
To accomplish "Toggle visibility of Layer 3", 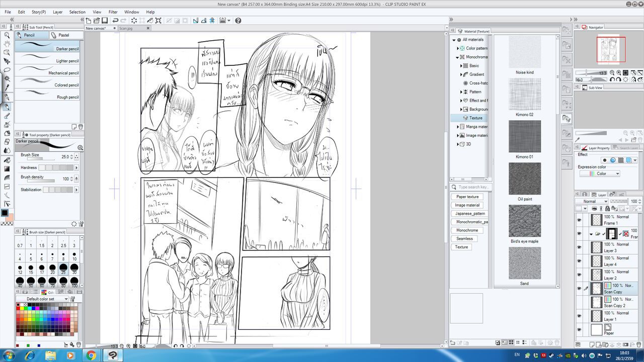I will [x=579, y=247].
